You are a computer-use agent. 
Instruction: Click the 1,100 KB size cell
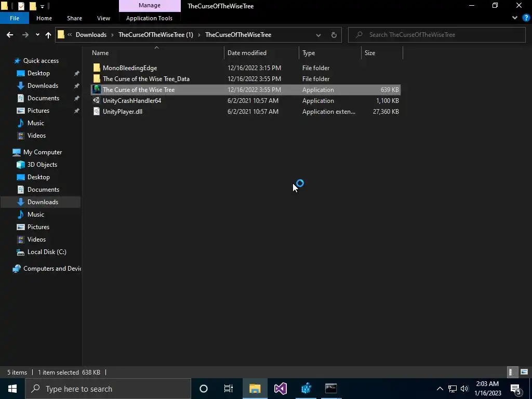388,100
